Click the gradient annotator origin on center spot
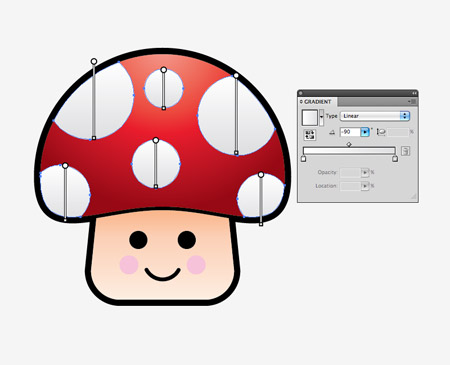The width and height of the screenshot is (450, 365). pos(156,140)
